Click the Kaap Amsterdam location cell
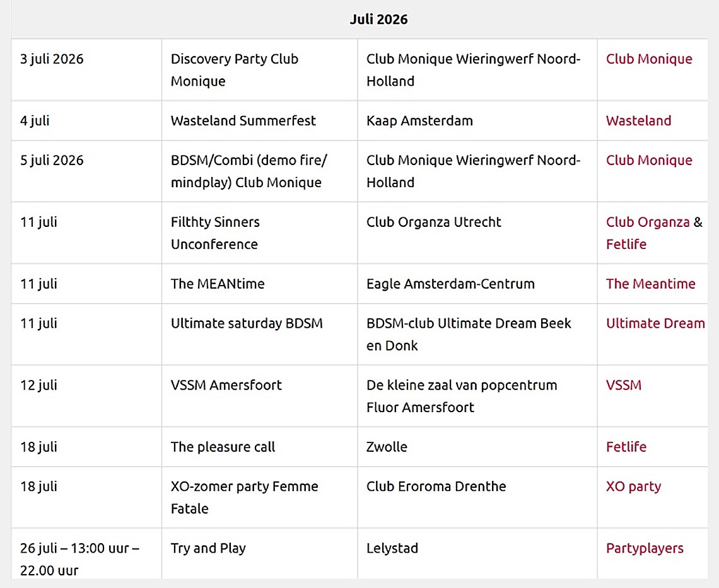This screenshot has height=588, width=719. click(x=477, y=120)
